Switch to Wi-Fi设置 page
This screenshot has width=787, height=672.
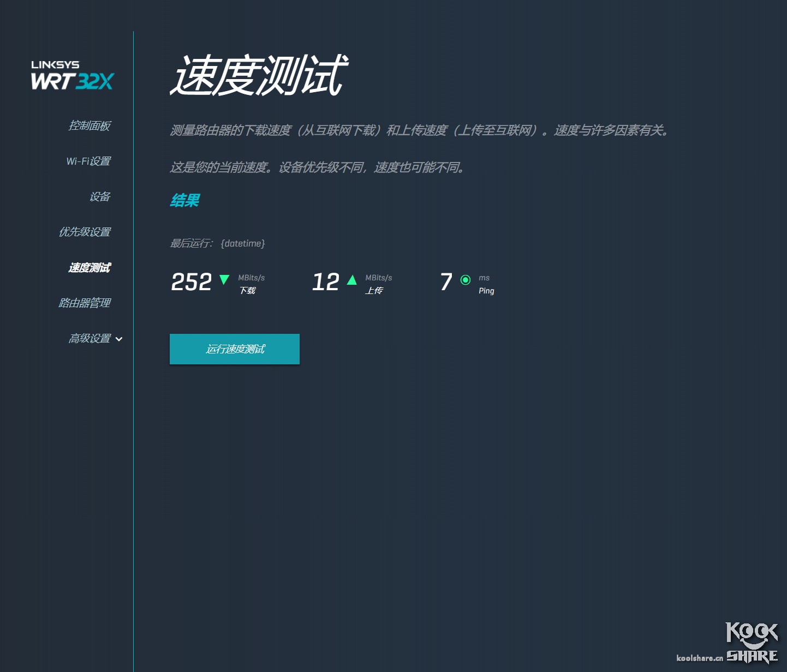pyautogui.click(x=88, y=161)
